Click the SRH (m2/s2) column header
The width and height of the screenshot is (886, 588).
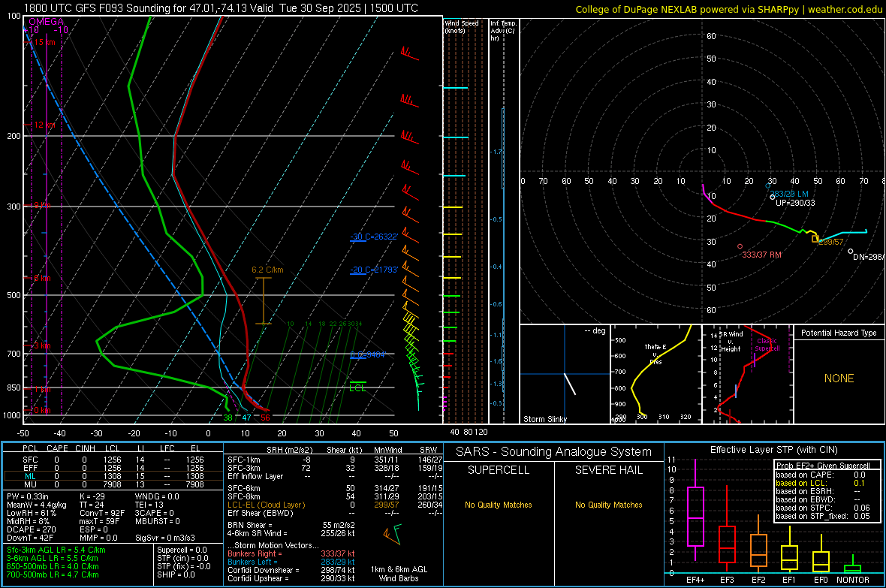pos(289,450)
